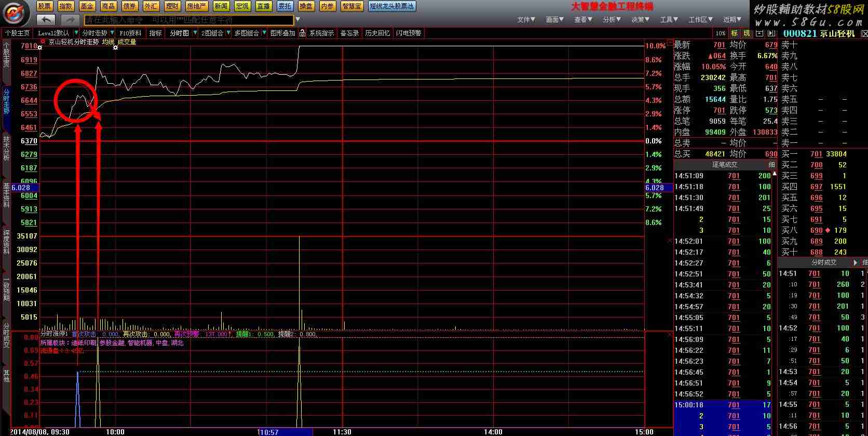Open the 分析 menu
Image resolution: width=868 pixels, height=436 pixels.
[x=612, y=19]
